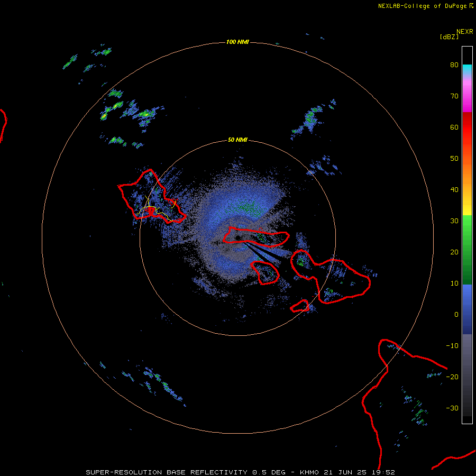476x476 pixels.
Task: Click the NEXR label above color scale
Action: [x=464, y=32]
